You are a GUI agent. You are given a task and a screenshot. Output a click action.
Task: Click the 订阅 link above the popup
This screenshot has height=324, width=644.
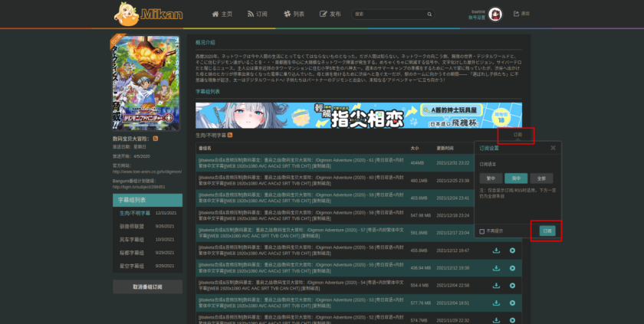(517, 135)
